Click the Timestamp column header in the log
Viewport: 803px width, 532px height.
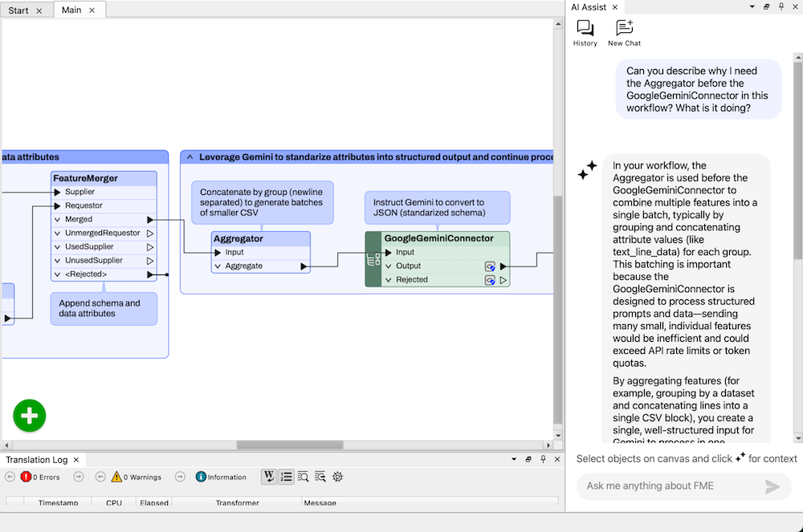[x=58, y=502]
